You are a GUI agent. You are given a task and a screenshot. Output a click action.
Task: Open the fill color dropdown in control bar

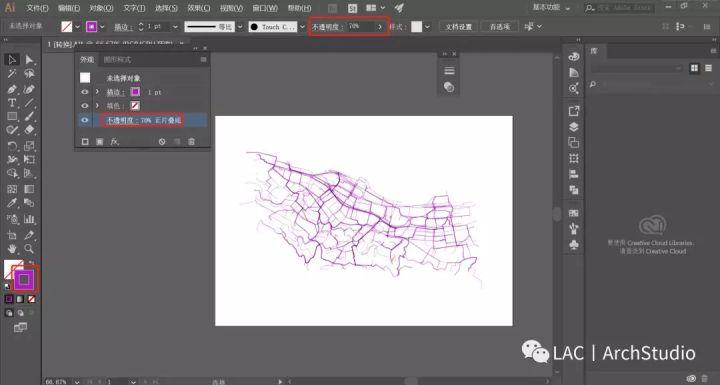77,27
